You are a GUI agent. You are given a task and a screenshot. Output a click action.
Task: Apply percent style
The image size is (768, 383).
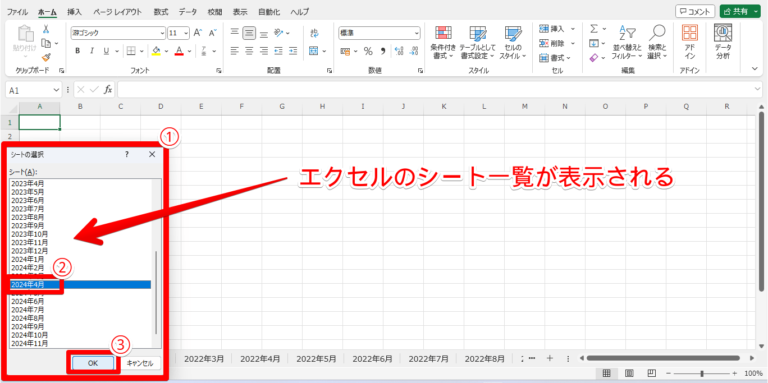(x=368, y=51)
